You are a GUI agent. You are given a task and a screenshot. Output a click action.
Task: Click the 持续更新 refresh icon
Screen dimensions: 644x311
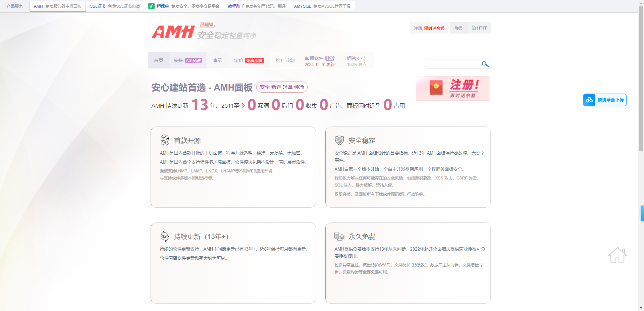pos(164,236)
